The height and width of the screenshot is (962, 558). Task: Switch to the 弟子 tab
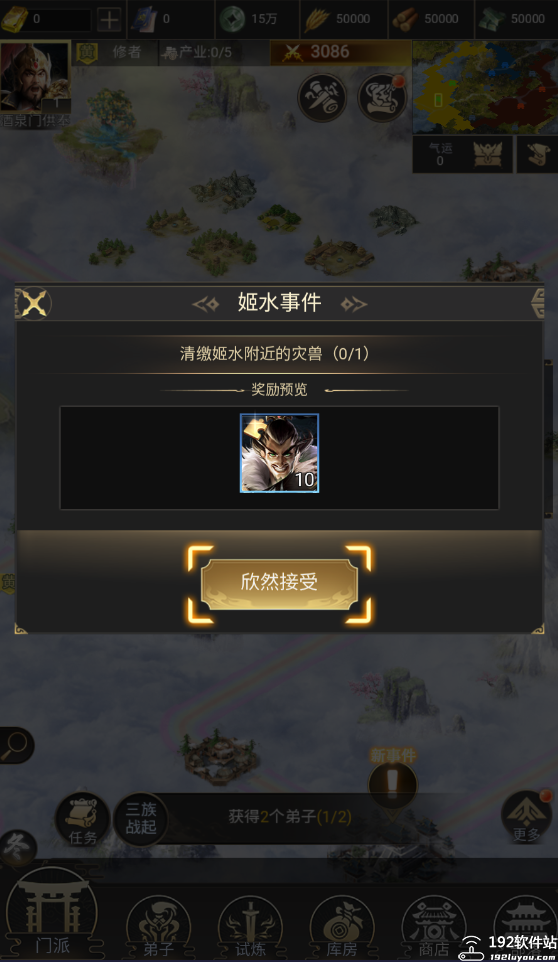[159, 926]
